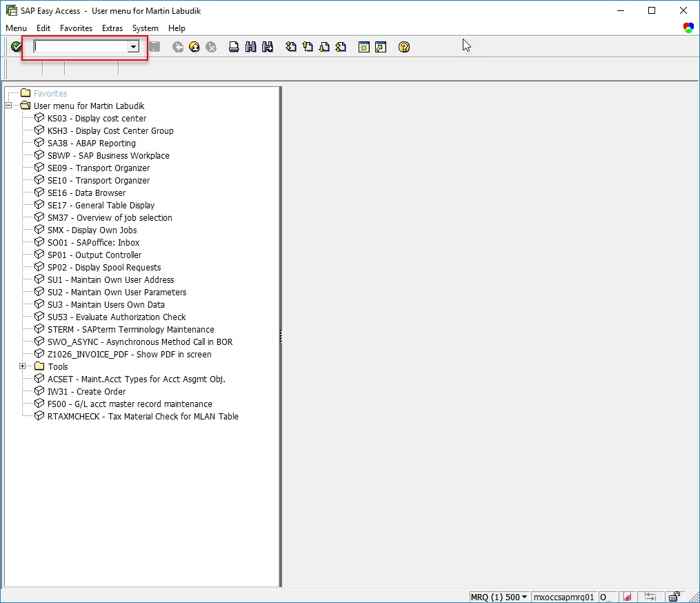This screenshot has height=603, width=700.
Task: Select SP02 - Display Spool Requests
Action: (x=104, y=268)
